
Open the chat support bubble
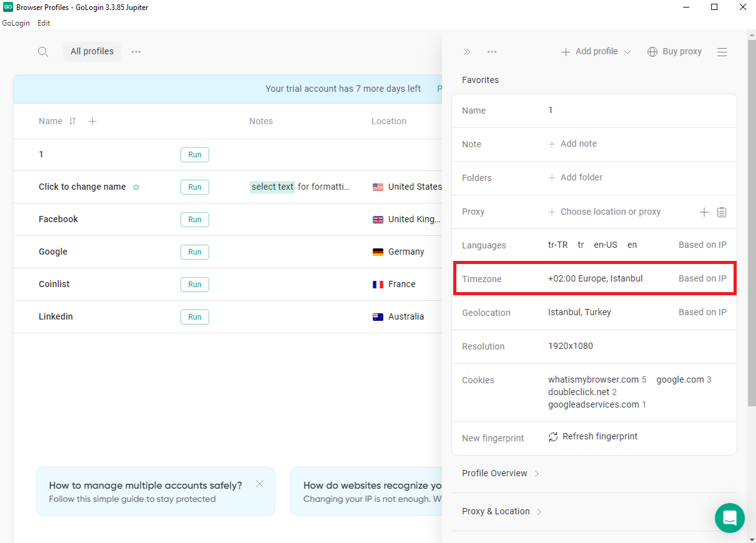point(730,518)
